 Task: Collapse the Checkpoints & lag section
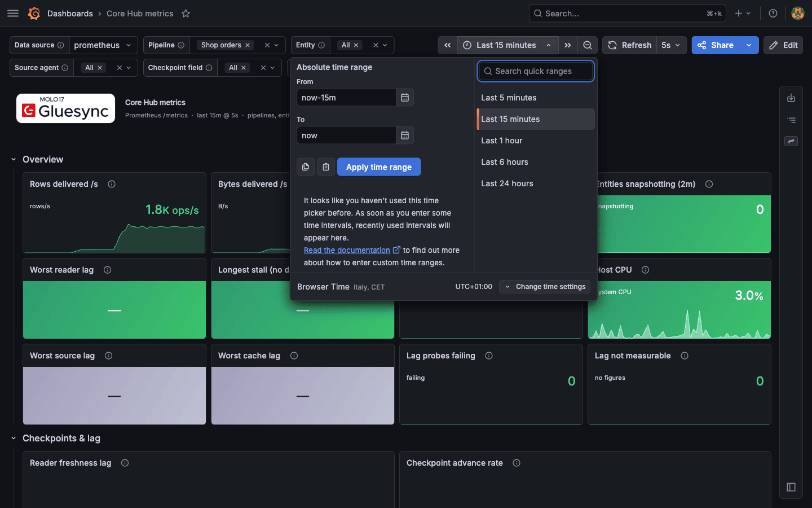(14, 438)
